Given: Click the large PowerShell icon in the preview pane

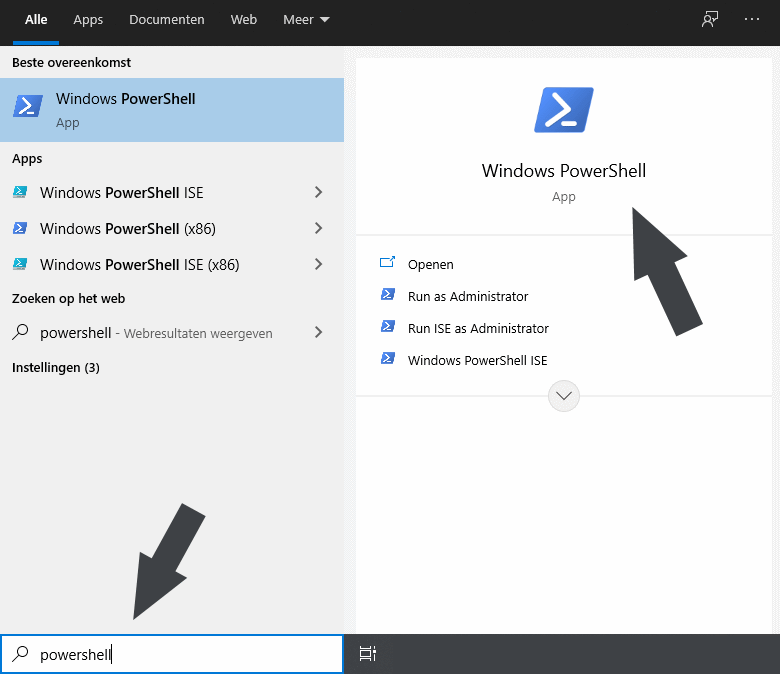Looking at the screenshot, I should coord(564,110).
